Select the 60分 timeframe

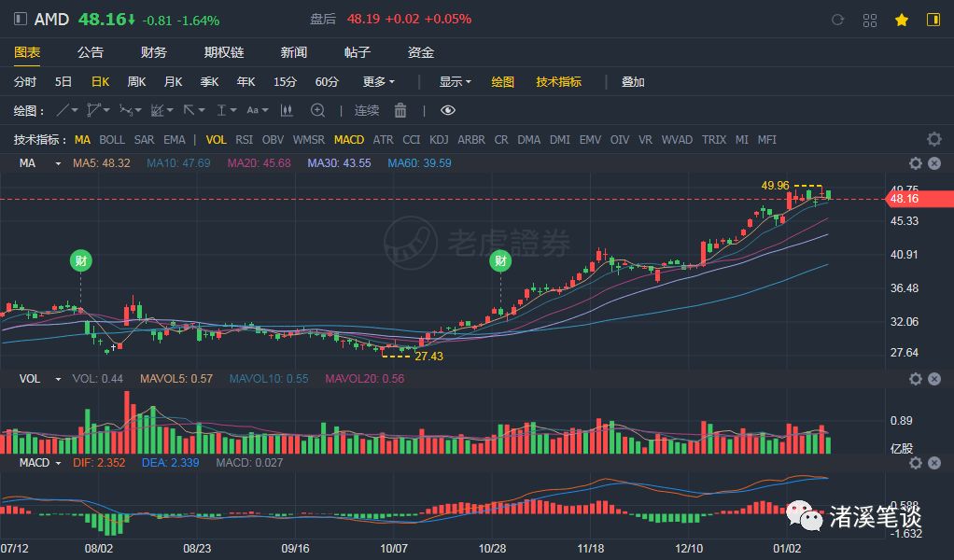point(327,81)
